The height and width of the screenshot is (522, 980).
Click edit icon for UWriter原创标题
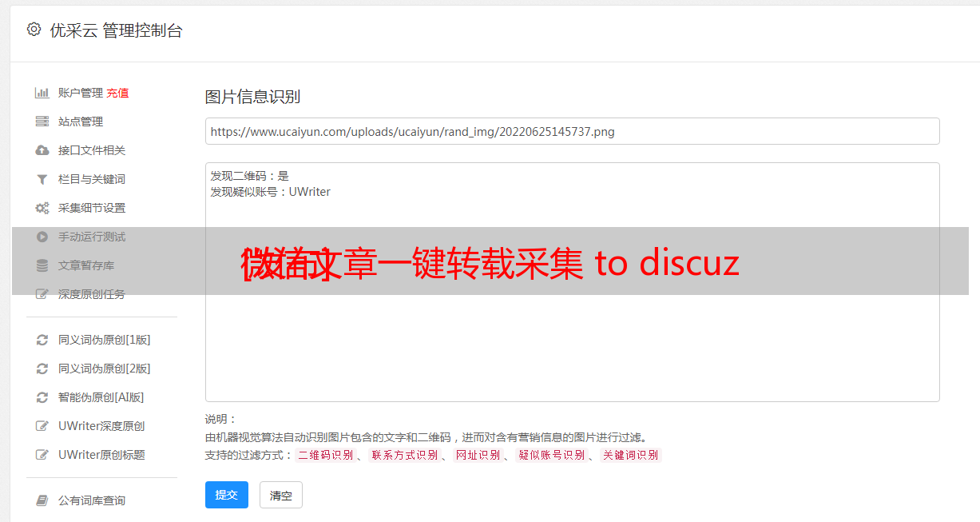(42, 455)
